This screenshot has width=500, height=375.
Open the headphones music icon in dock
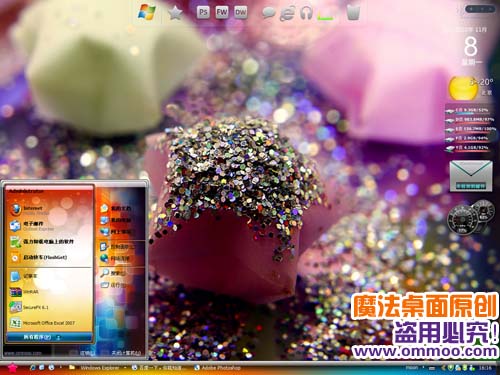[306, 13]
